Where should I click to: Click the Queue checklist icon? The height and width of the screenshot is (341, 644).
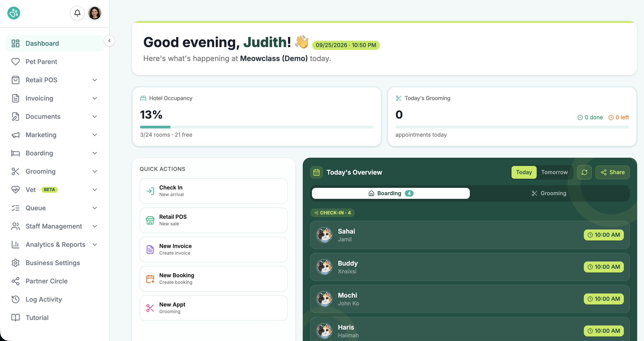(16, 208)
